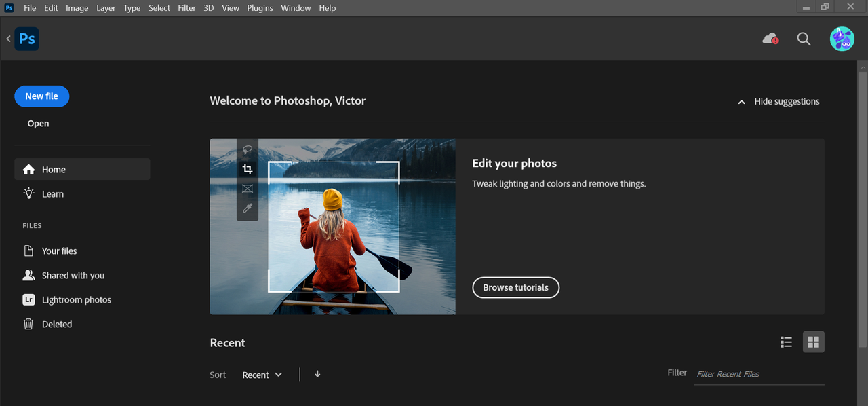Open Lightroom photos text label
This screenshot has width=868, height=406.
[x=77, y=299]
